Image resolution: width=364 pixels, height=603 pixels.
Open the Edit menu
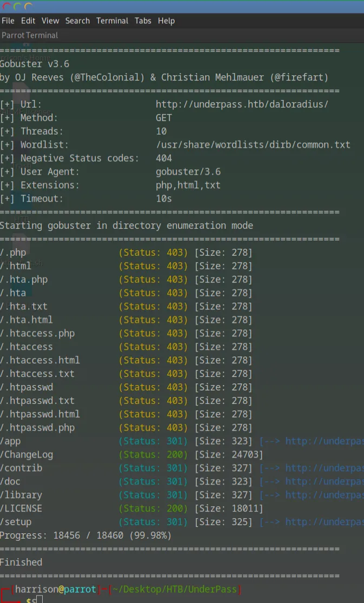pos(28,21)
